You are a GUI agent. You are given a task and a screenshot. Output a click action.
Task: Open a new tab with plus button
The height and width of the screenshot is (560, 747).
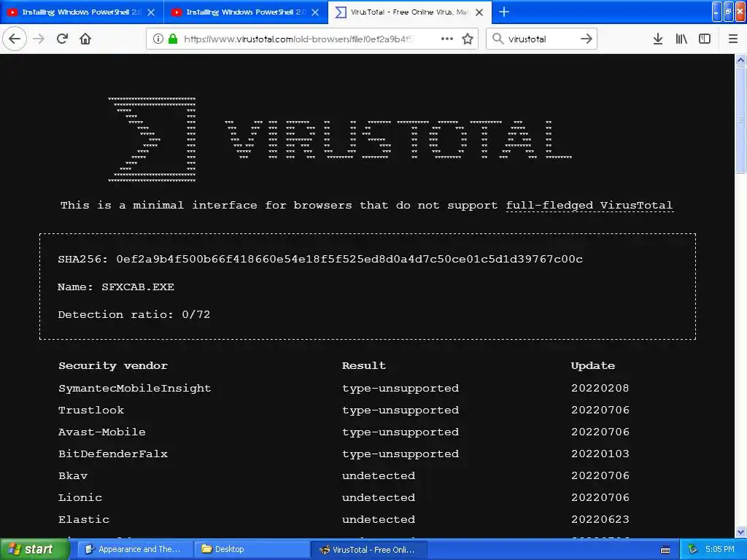click(x=504, y=12)
